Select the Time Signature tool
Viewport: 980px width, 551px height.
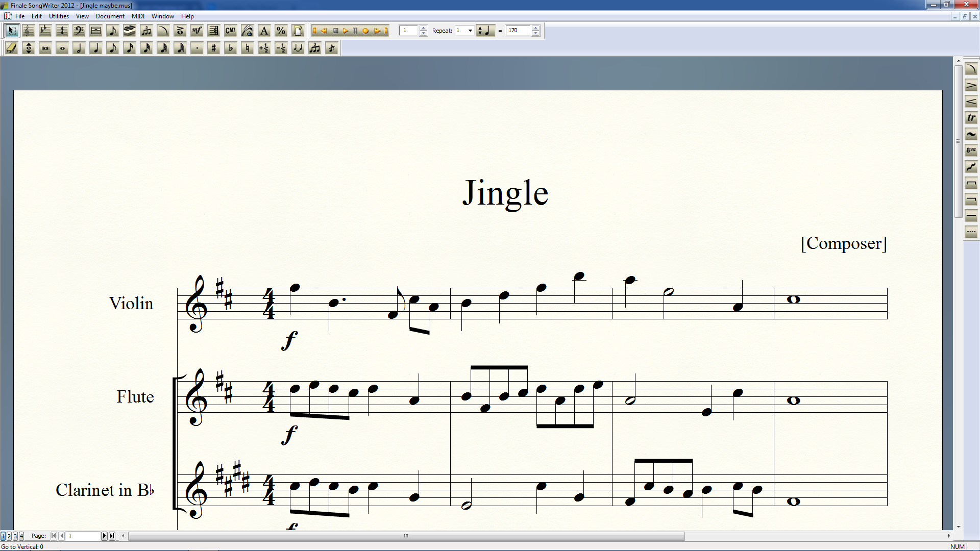62,31
